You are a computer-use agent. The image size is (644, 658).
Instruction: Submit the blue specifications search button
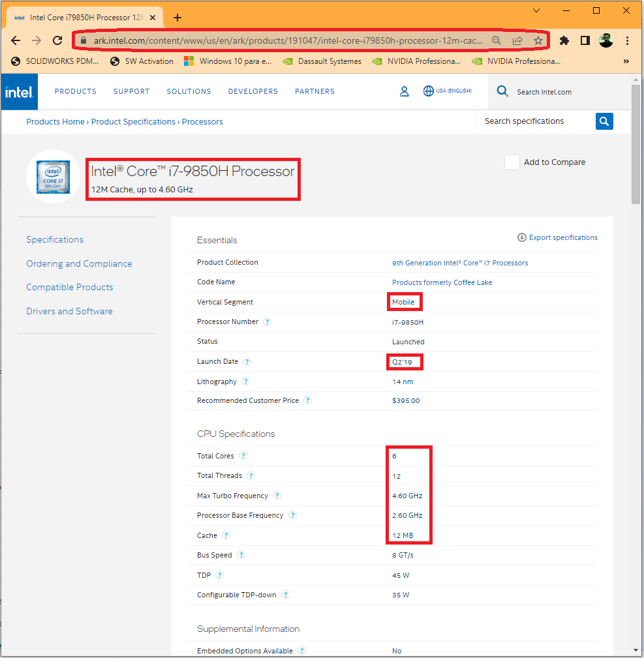click(604, 121)
